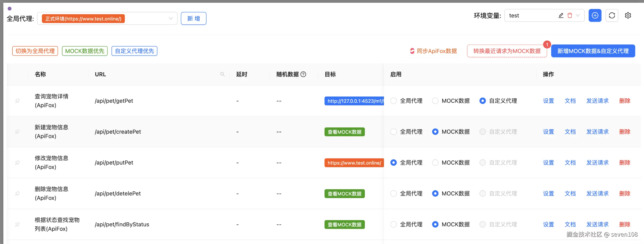Select MOCK数据 radio for /api/pet/putPet
The width and height of the screenshot is (644, 244).
[x=435, y=162]
